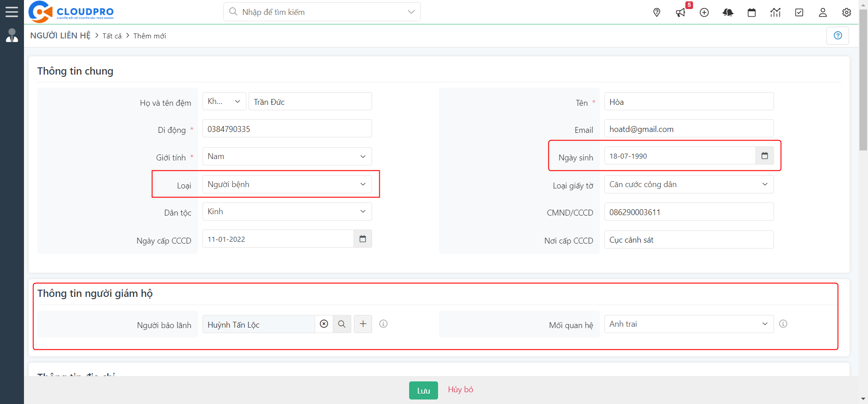Edit the Email field
Image resolution: width=868 pixels, height=404 pixels.
click(x=689, y=128)
